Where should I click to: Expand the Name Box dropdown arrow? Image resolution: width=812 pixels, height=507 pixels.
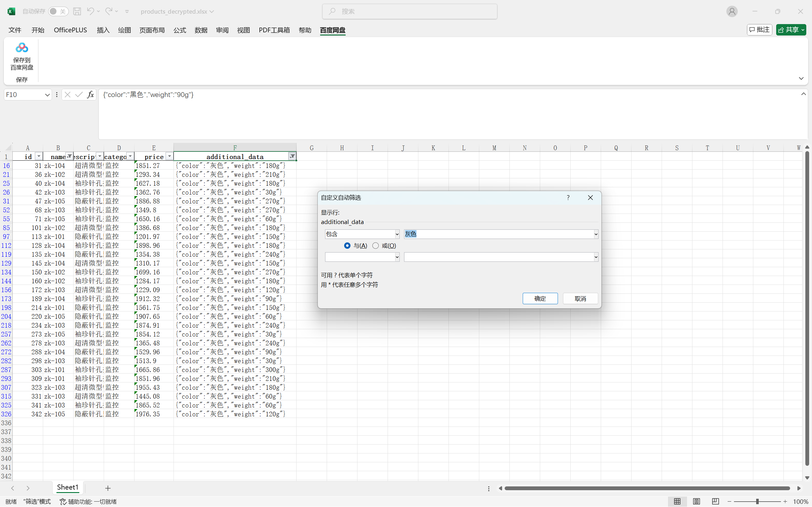[x=47, y=95]
